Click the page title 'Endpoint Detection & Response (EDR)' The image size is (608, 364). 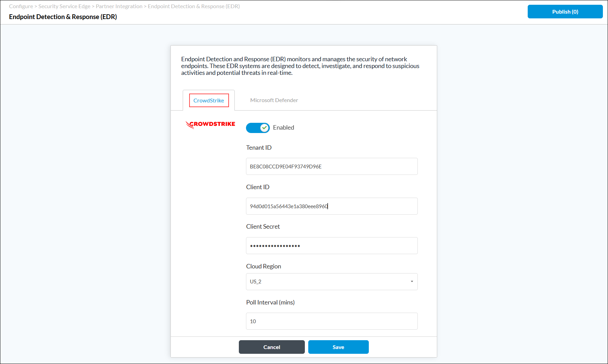[x=63, y=17]
